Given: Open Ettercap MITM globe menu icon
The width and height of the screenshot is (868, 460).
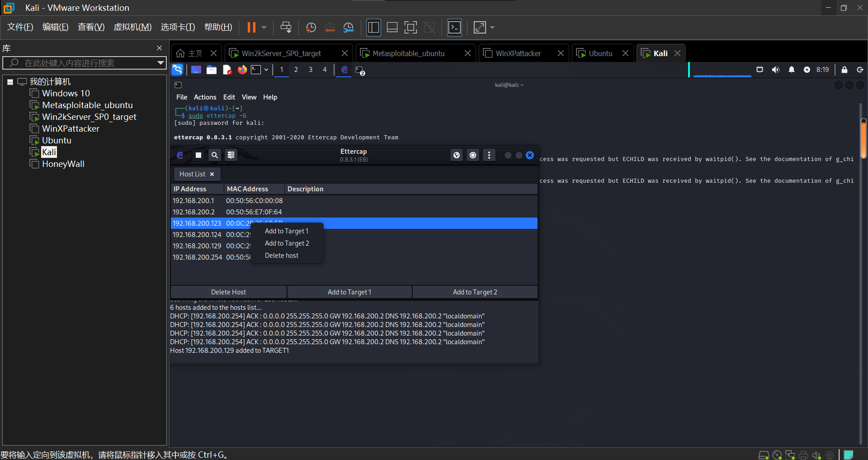Looking at the screenshot, I should 457,155.
